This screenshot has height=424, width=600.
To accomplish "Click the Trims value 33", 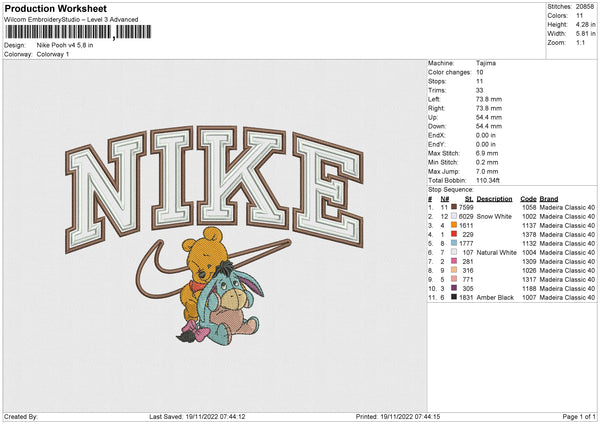I will [480, 90].
